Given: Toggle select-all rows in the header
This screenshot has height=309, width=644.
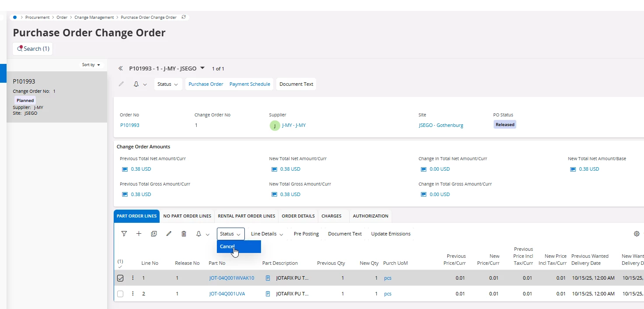Looking at the screenshot, I should (x=120, y=264).
